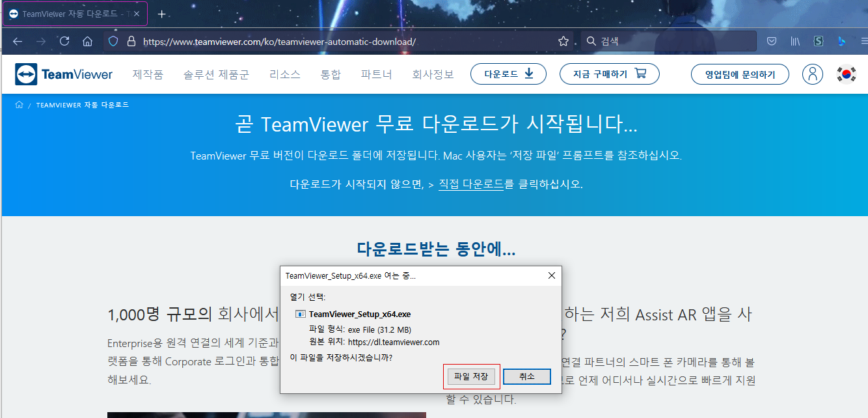The image size is (868, 418).
Task: Open the 파트너 menu
Action: 377,74
